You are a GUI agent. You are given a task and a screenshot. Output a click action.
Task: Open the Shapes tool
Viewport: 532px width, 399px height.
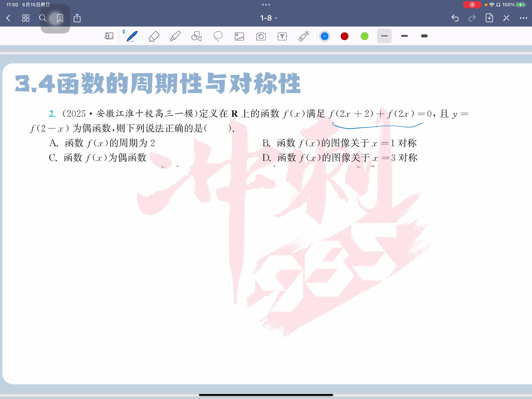coord(196,36)
